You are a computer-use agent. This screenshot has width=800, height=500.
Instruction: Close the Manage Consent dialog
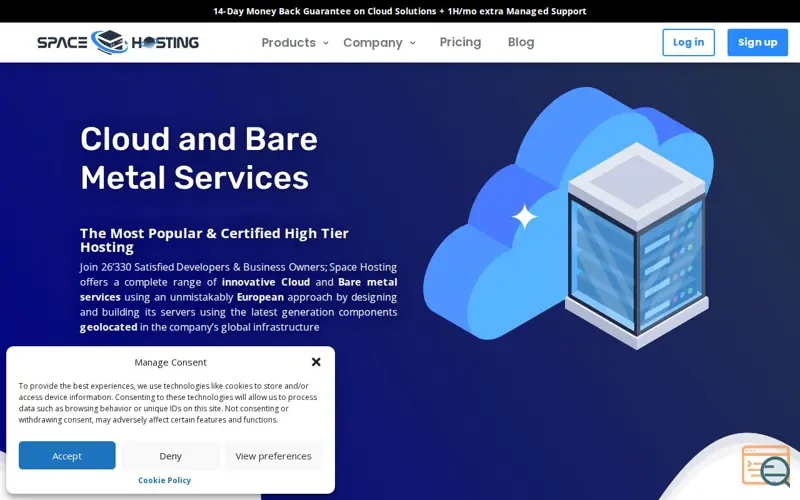[x=316, y=362]
